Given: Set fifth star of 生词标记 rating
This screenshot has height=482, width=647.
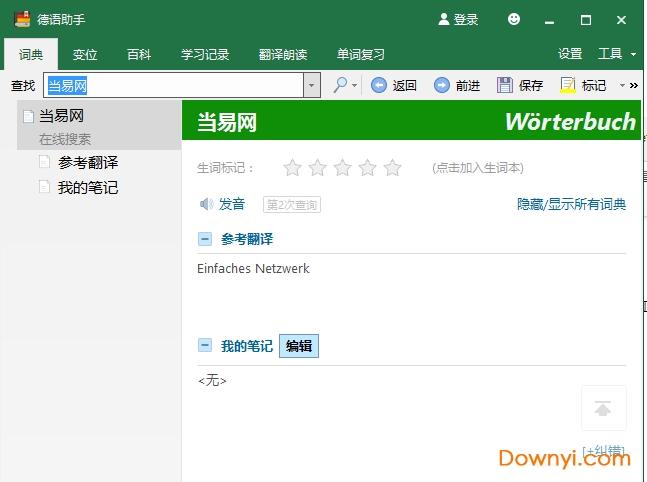Looking at the screenshot, I should click(x=392, y=168).
